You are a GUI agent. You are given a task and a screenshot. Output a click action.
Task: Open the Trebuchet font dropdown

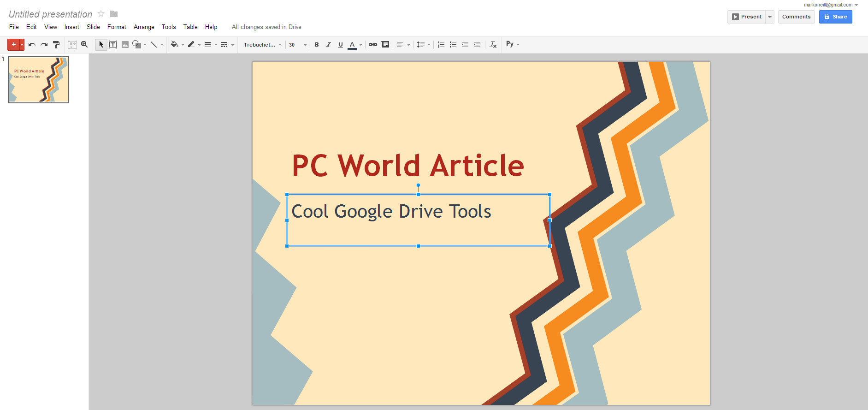tap(262, 45)
